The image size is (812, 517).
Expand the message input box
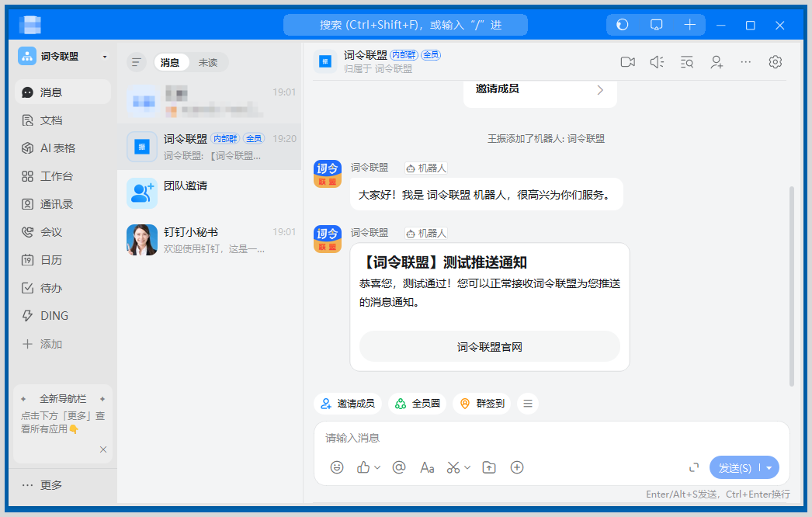(x=694, y=467)
